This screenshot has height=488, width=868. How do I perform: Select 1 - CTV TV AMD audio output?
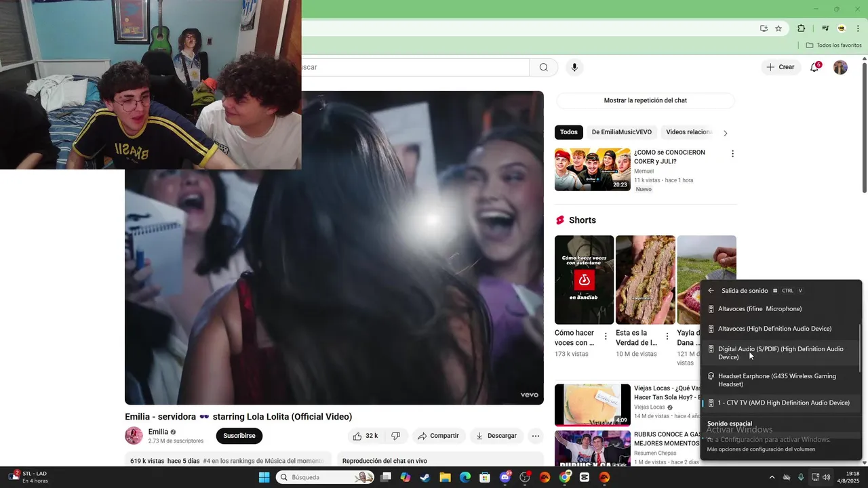780,403
